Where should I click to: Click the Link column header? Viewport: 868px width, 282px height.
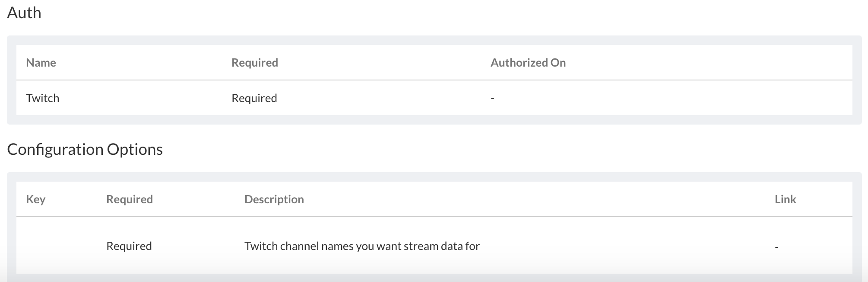pyautogui.click(x=785, y=199)
